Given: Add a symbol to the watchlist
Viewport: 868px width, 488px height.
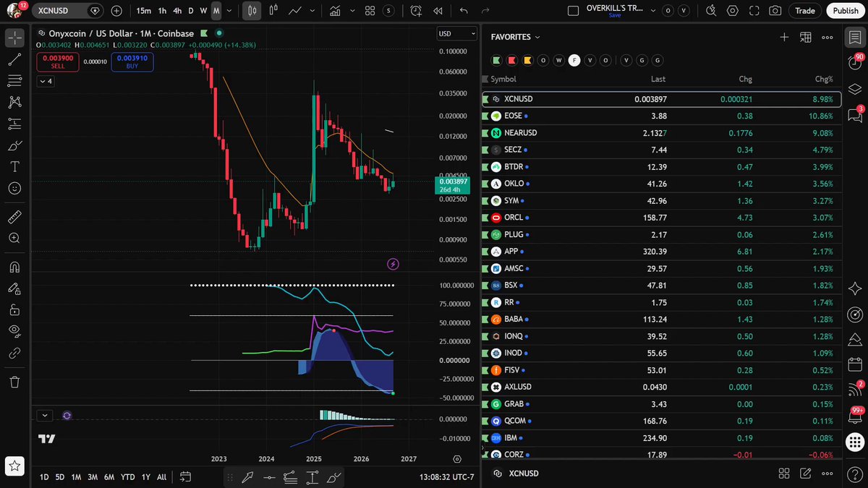Looking at the screenshot, I should point(784,37).
